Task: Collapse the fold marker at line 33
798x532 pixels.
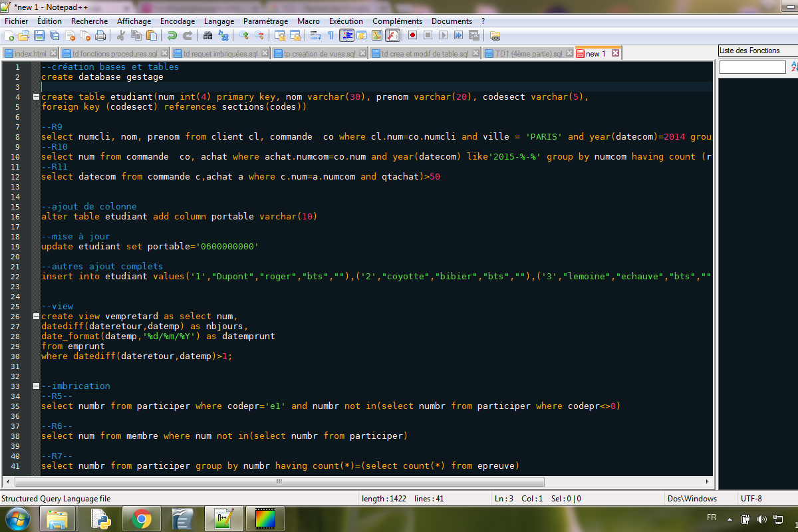Action: click(x=35, y=386)
